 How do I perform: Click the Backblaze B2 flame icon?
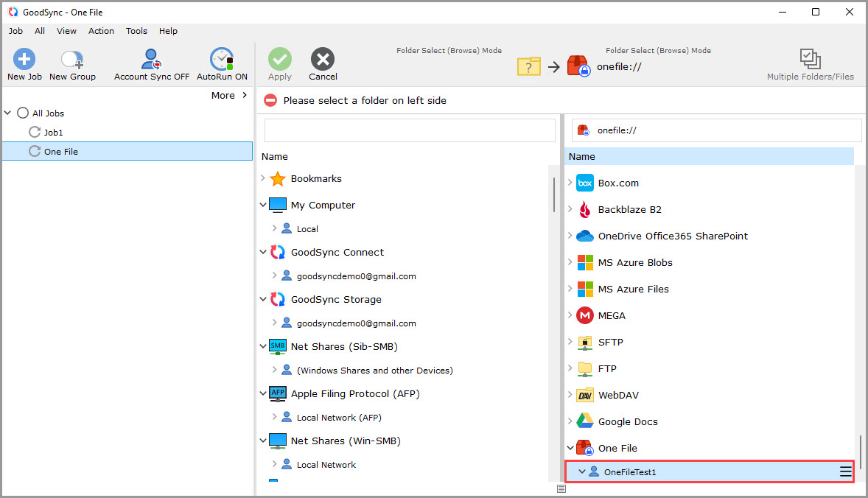click(584, 210)
